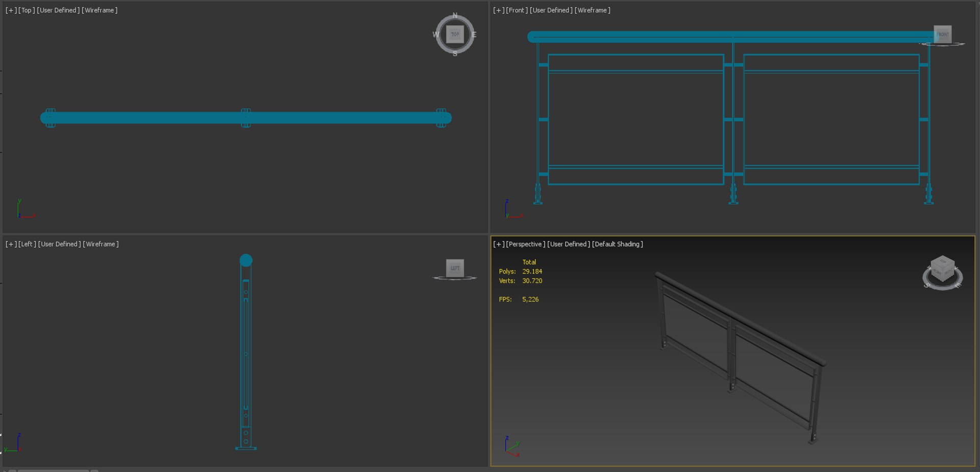Open [User Defined] menu in Left viewport
This screenshot has width=980, height=472.
click(59, 244)
